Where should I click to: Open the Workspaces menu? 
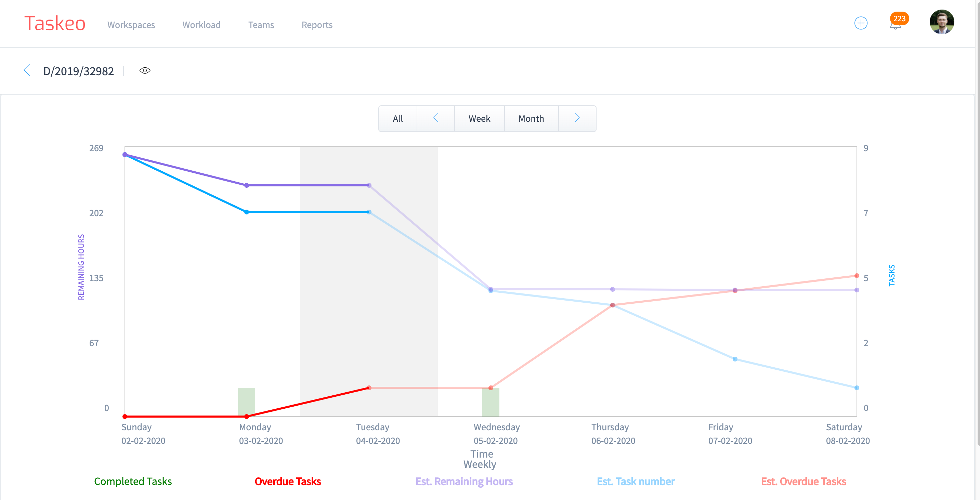pos(131,25)
